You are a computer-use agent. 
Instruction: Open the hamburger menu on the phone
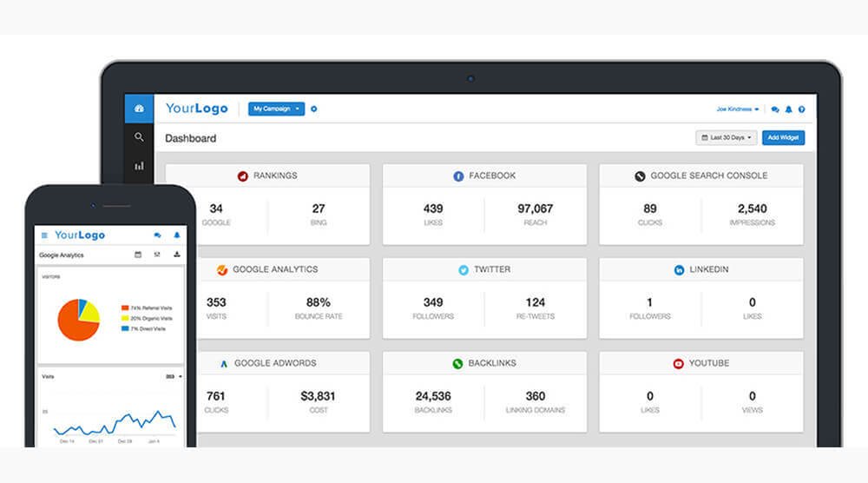(44, 235)
